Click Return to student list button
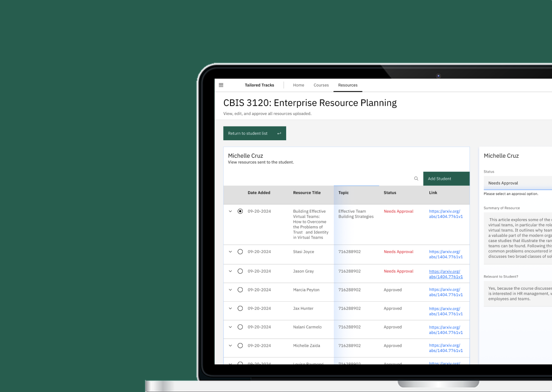The width and height of the screenshot is (552, 392). click(x=255, y=133)
